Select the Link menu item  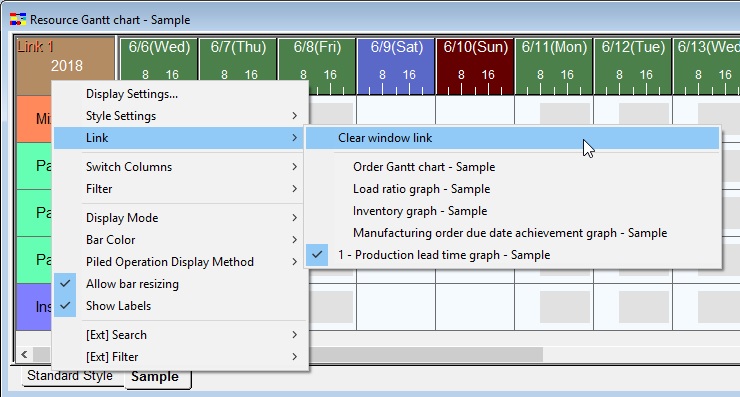pyautogui.click(x=180, y=138)
